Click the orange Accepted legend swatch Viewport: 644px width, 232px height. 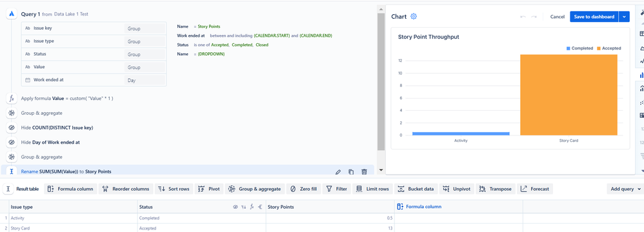tap(599, 48)
